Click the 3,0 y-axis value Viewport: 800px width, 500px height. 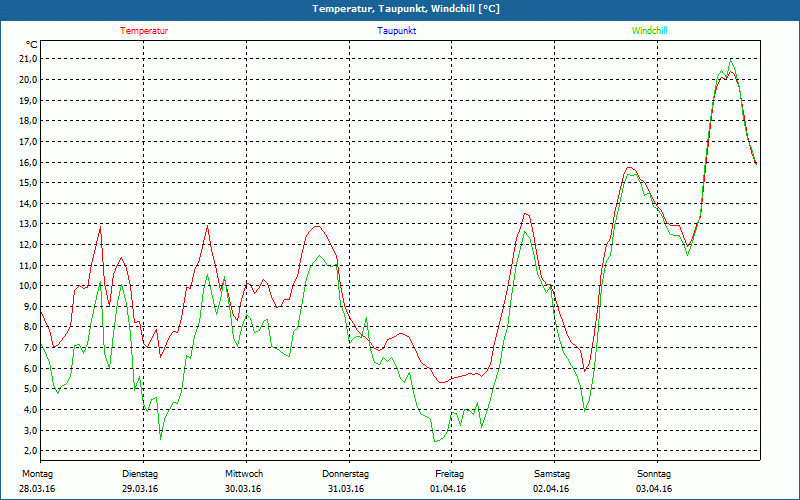click(x=31, y=430)
